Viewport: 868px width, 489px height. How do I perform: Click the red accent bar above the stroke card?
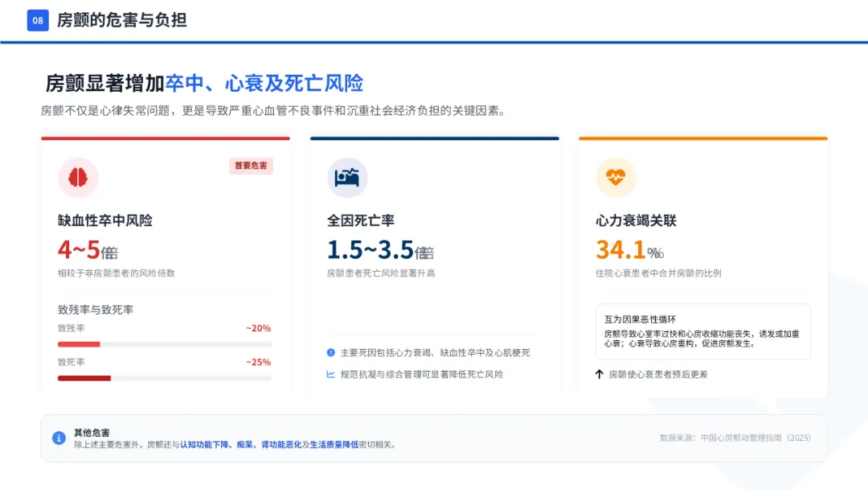[166, 138]
